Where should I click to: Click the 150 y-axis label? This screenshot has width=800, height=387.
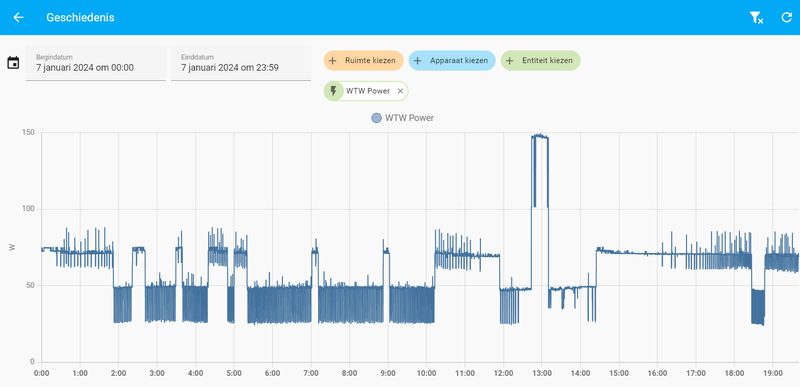tap(28, 133)
